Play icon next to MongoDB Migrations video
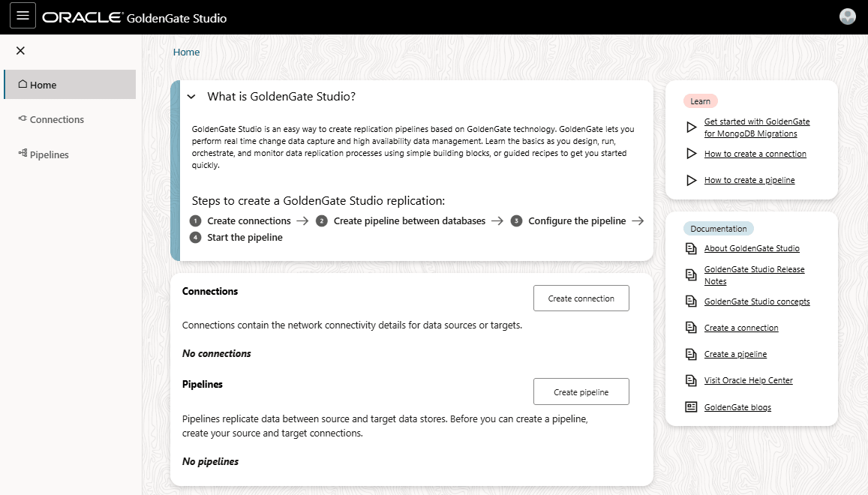 coord(692,127)
